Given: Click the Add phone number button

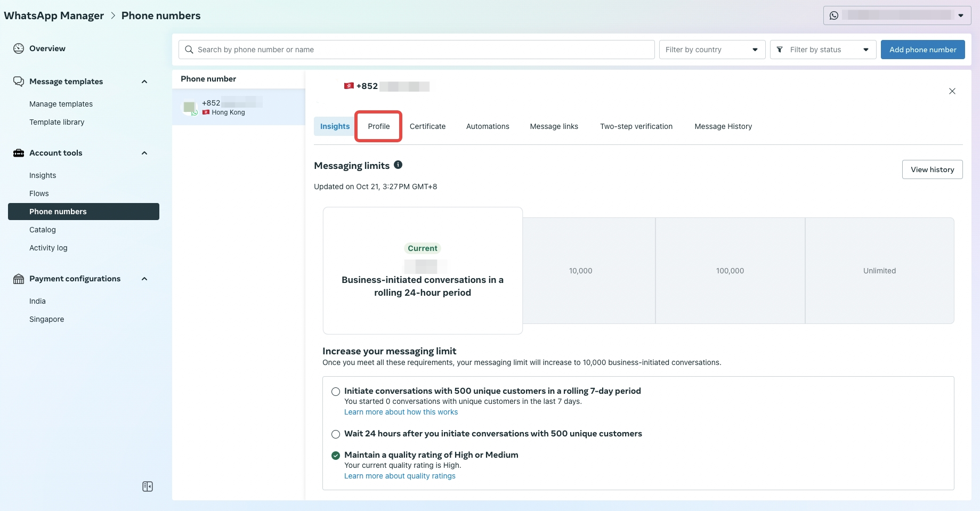Looking at the screenshot, I should 923,50.
